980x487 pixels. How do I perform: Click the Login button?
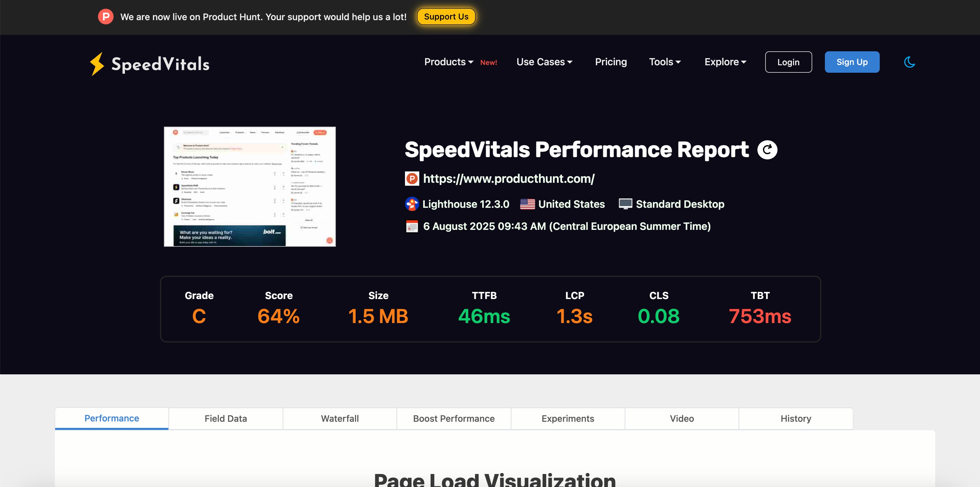pyautogui.click(x=788, y=62)
